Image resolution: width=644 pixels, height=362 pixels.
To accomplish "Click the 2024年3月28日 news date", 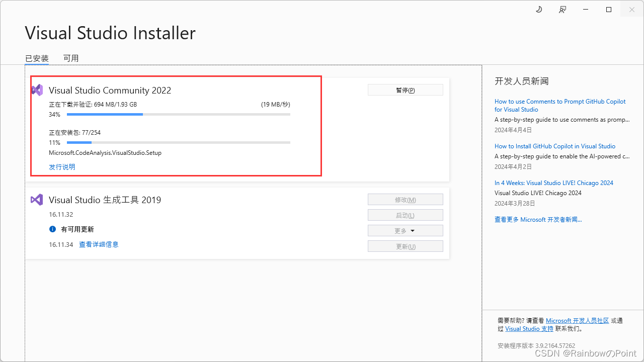I will pos(515,203).
